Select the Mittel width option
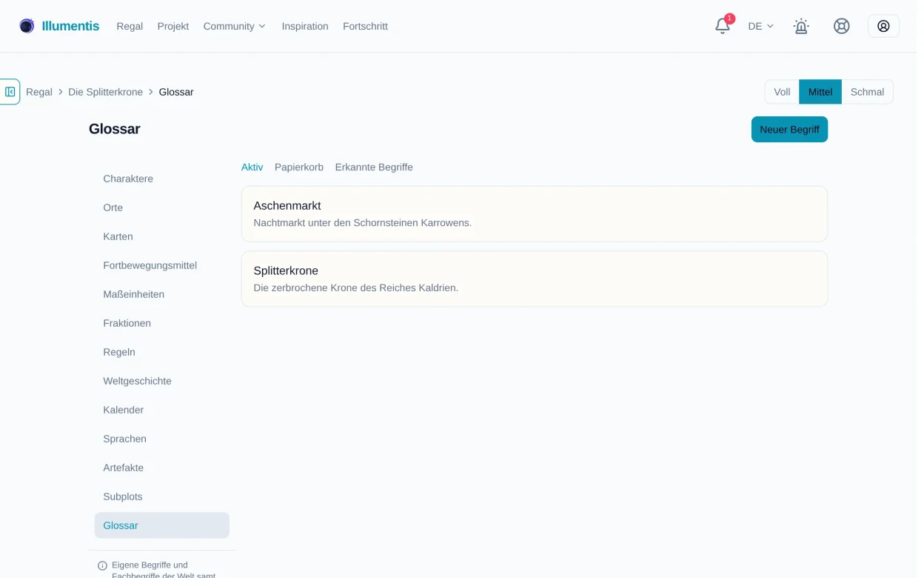 (820, 92)
